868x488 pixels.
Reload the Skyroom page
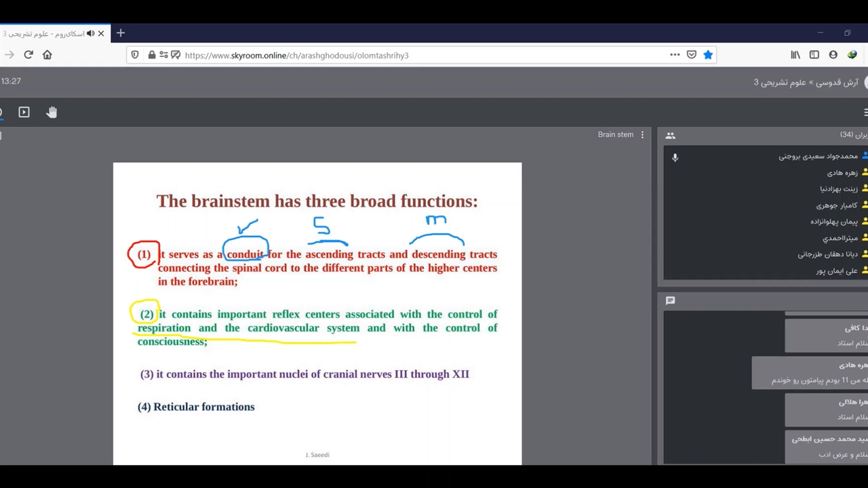click(28, 55)
